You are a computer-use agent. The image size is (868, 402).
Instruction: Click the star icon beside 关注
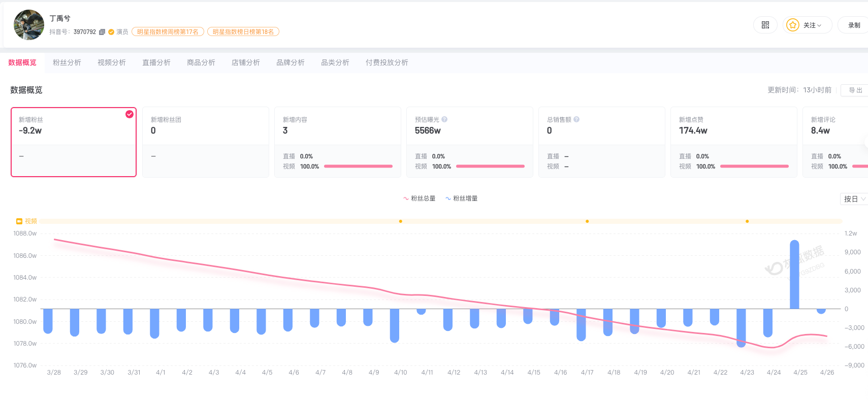click(792, 25)
